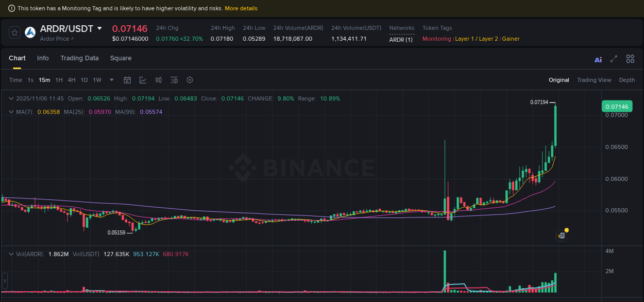The width and height of the screenshot is (644, 302).
Task: Open the Networks ARDR dropdown
Action: [401, 39]
